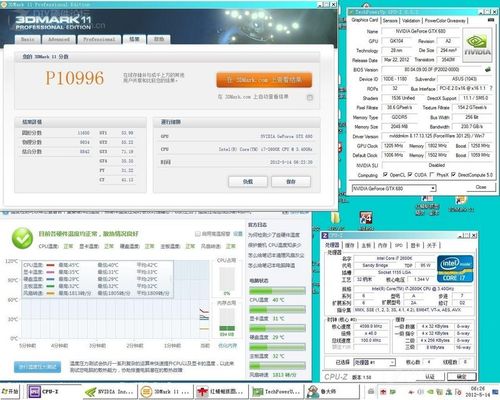
Task: Click the 3DMark 11 Professional Edition logo
Action: click(53, 22)
